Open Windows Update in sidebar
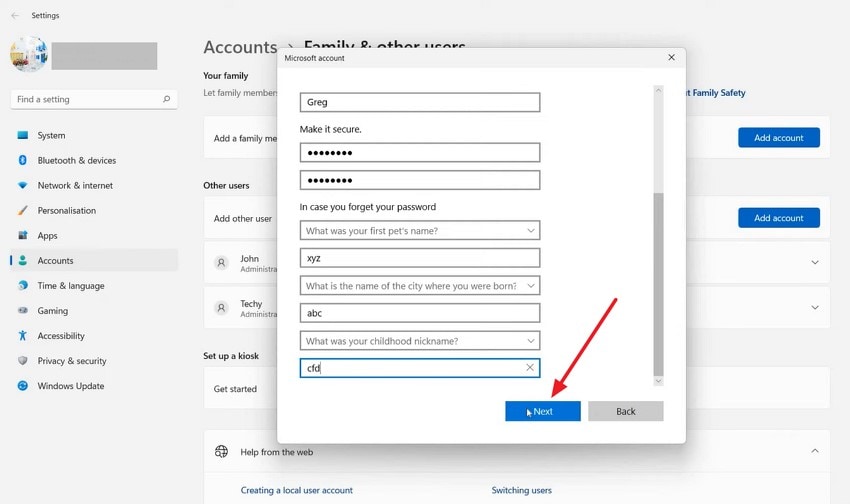The image size is (850, 504). (x=94, y=386)
